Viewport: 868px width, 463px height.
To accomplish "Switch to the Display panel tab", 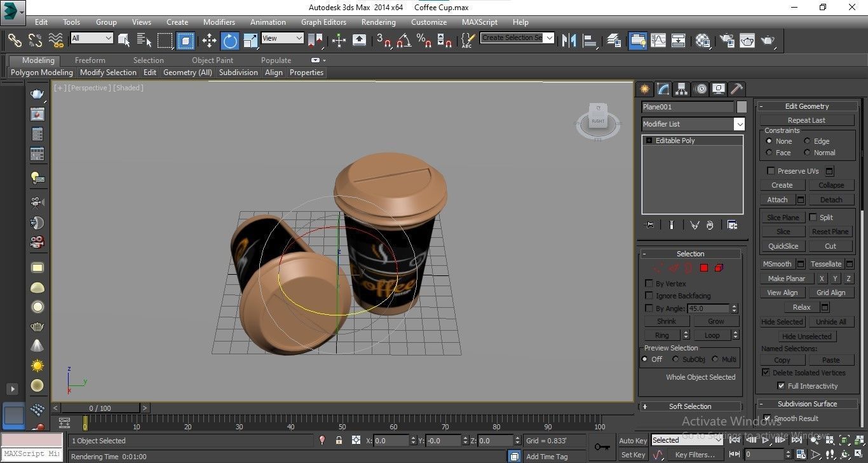I will [x=719, y=89].
